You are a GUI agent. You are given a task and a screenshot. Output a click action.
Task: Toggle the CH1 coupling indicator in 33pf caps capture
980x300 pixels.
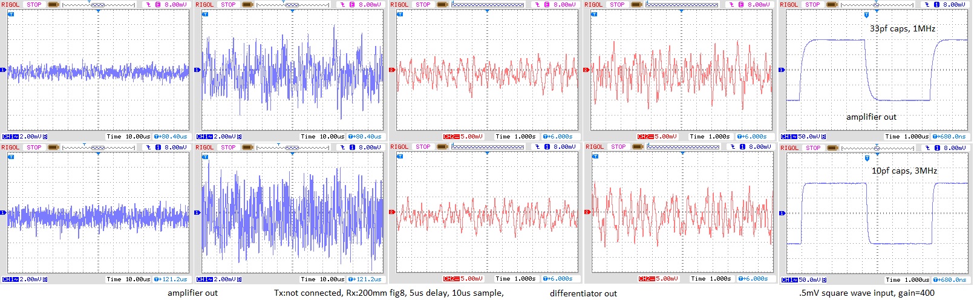click(x=794, y=137)
